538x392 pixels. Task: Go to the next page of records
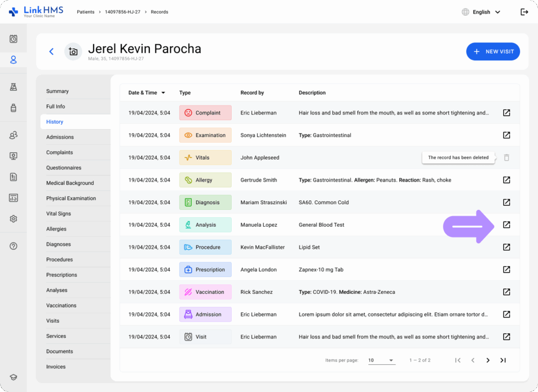coord(488,360)
